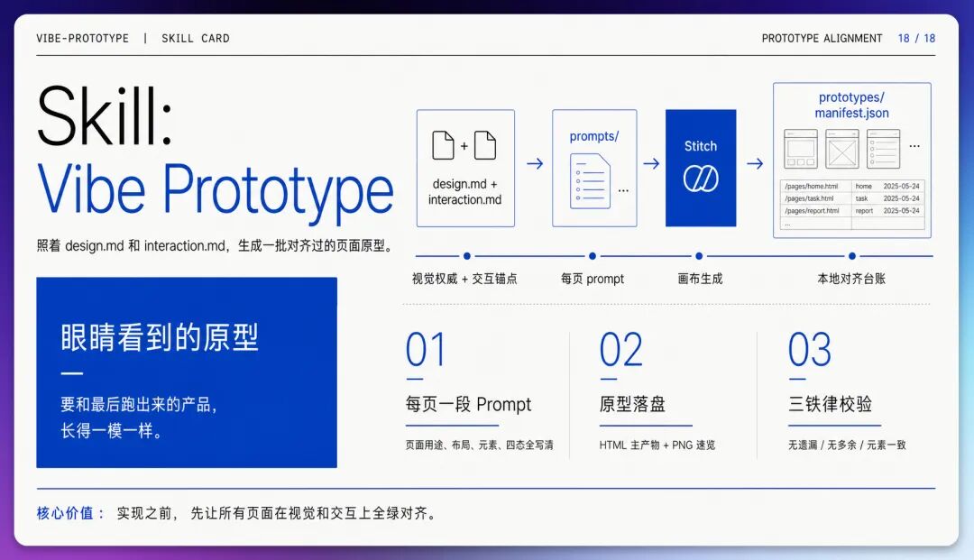Screen dimensions: 974x560
Task: Click the large Skill: title
Action: [105, 116]
